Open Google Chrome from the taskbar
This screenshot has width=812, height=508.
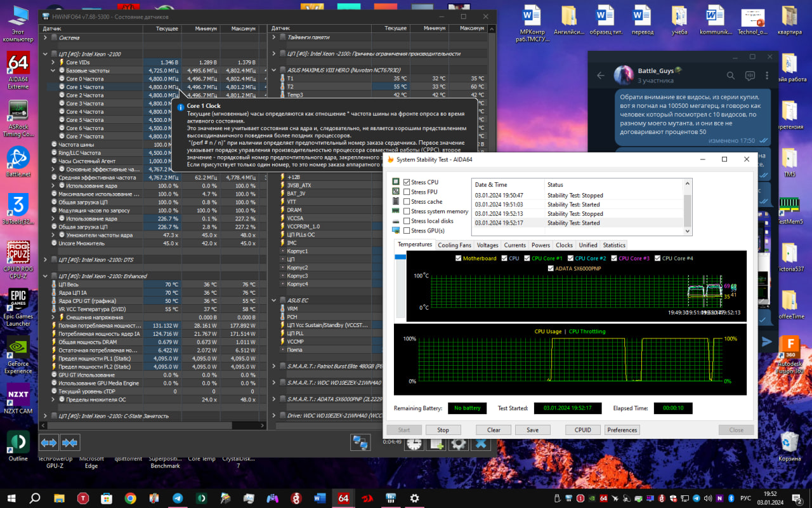[x=130, y=498]
